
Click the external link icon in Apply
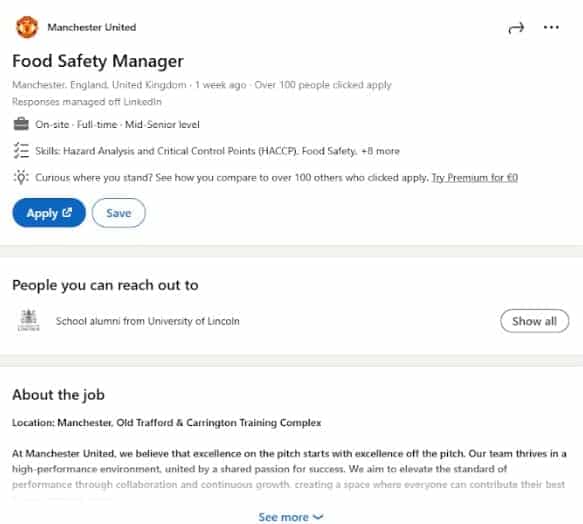(x=67, y=212)
